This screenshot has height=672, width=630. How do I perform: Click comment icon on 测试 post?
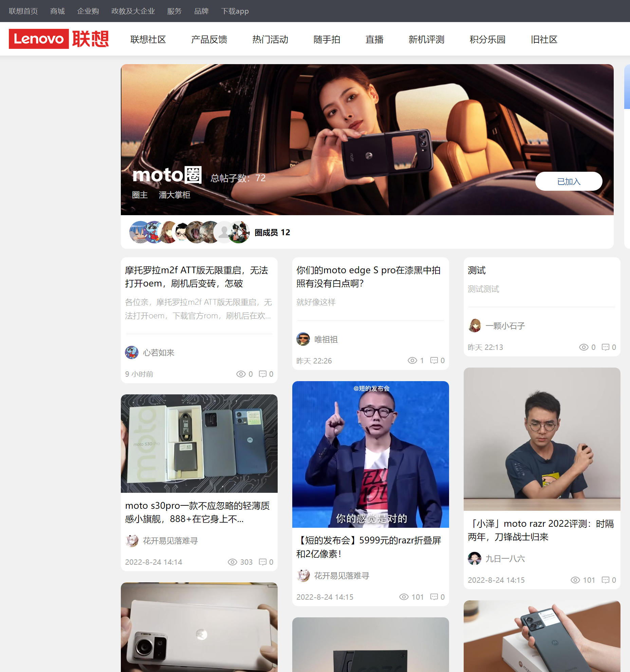(605, 347)
